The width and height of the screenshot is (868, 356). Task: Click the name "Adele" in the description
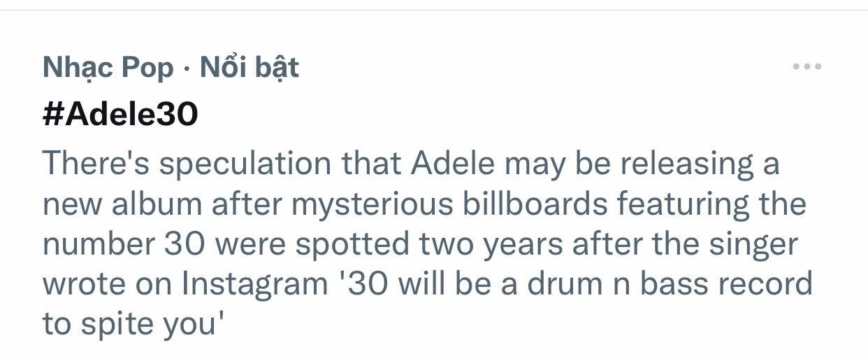point(454,164)
